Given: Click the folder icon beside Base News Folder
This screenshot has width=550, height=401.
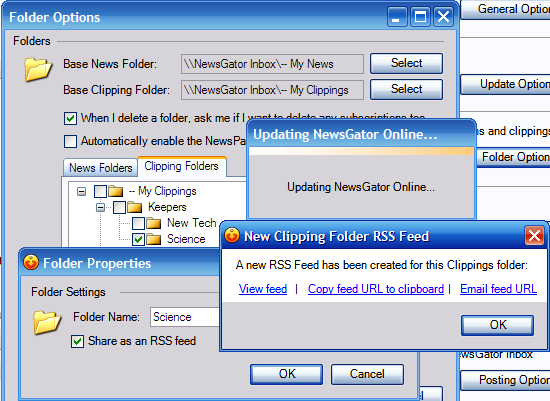Looking at the screenshot, I should click(38, 69).
